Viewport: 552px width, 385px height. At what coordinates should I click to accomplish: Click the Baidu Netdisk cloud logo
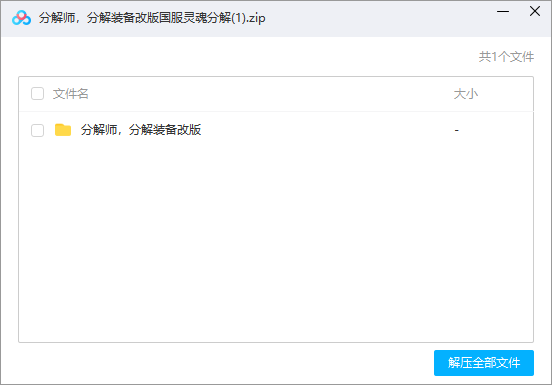21,18
